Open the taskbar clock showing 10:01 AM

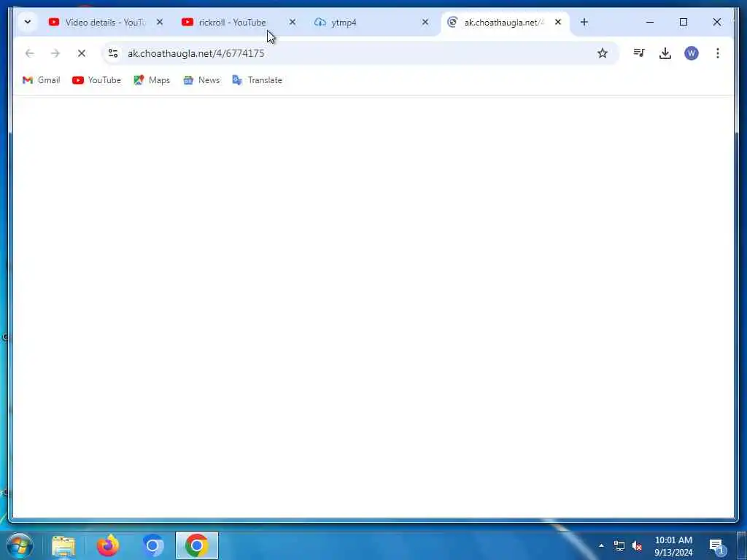pyautogui.click(x=673, y=545)
